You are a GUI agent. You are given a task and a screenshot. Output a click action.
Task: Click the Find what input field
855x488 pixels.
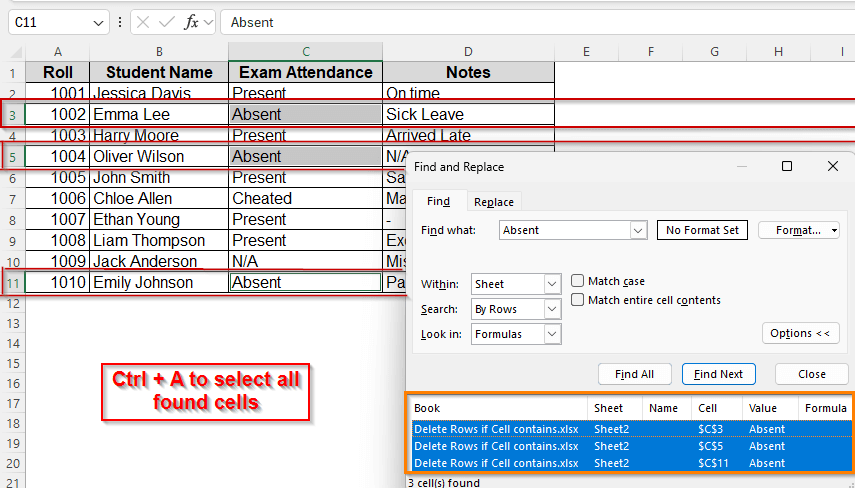[565, 230]
